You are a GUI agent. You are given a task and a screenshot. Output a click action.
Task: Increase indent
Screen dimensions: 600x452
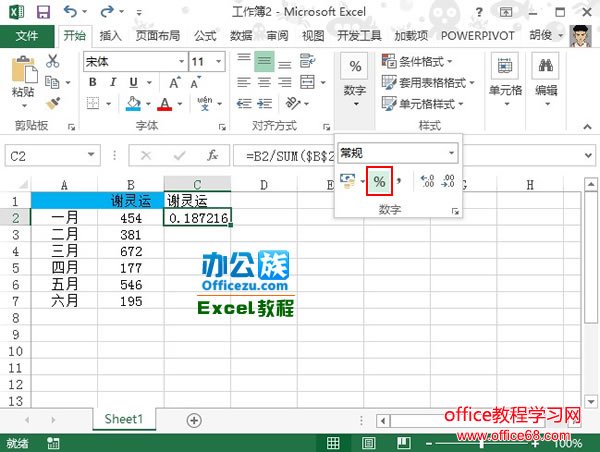coord(264,103)
